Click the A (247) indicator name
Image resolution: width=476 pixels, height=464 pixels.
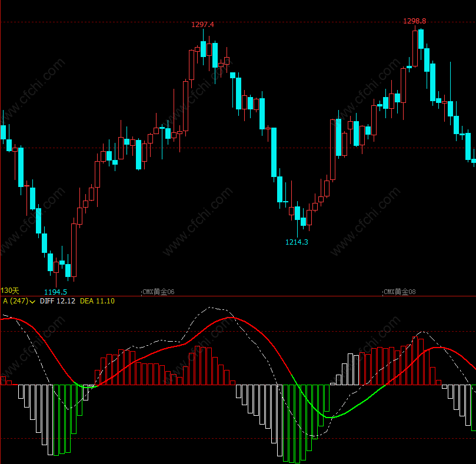pyautogui.click(x=15, y=301)
